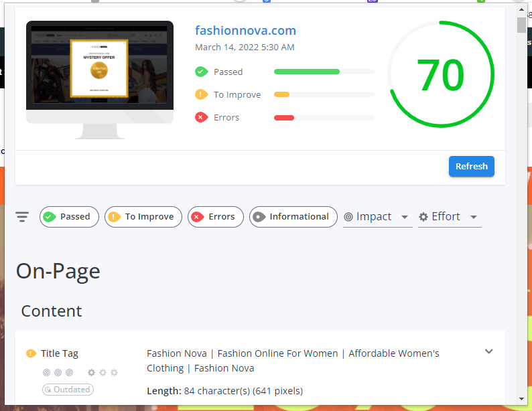This screenshot has height=411, width=532.
Task: Toggle the Informational filter chip
Action: pyautogui.click(x=293, y=217)
